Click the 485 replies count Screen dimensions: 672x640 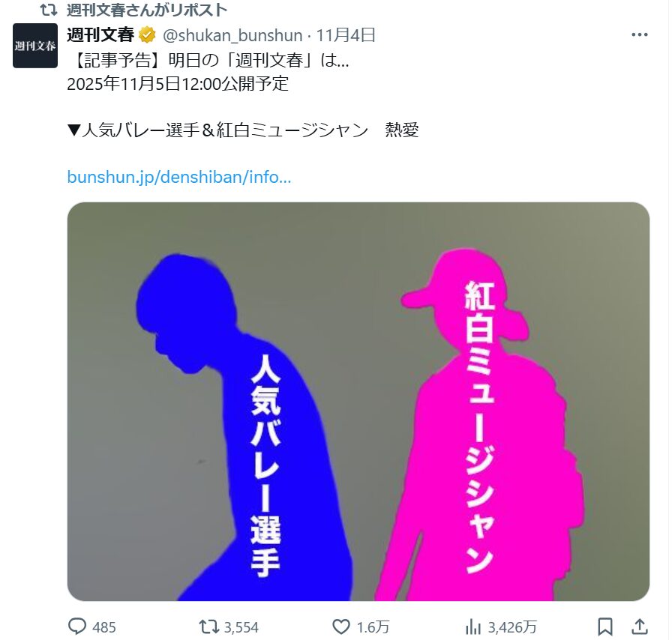click(x=104, y=627)
